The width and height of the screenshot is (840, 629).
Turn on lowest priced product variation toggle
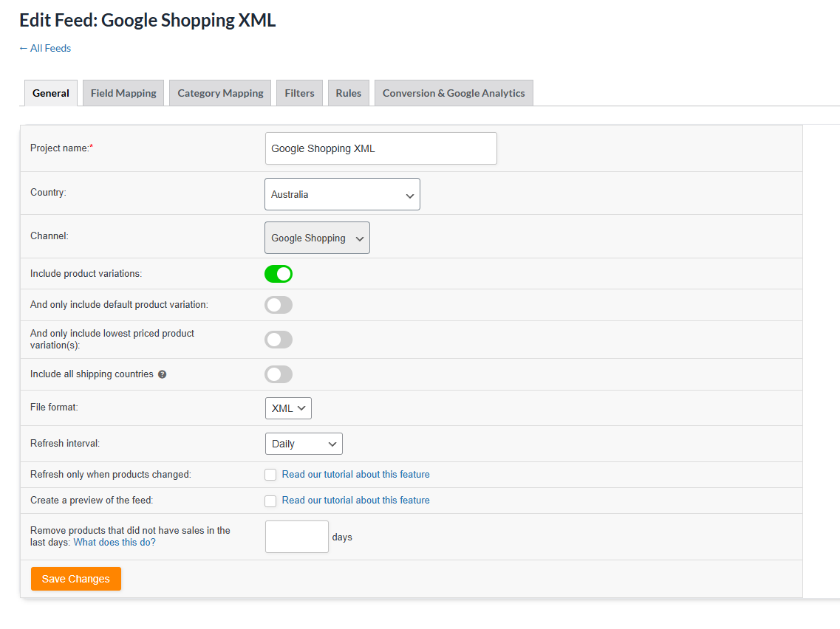pyautogui.click(x=279, y=340)
